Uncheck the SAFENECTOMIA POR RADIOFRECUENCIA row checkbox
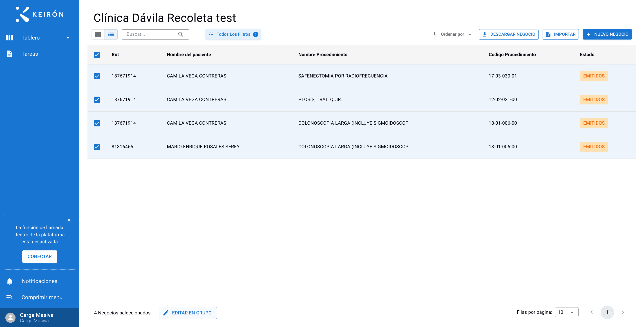The height and width of the screenshot is (327, 644). click(97, 76)
